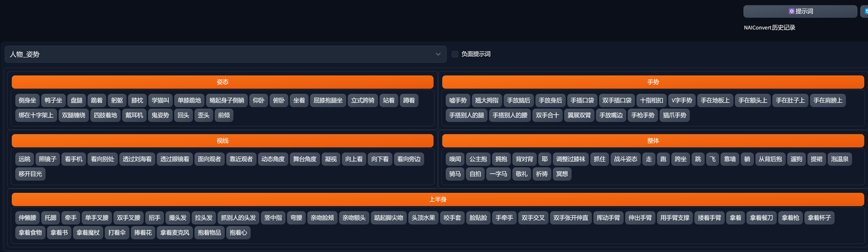This screenshot has width=868, height=252.
Task: Click the 打着伞 tag
Action: coord(117,233)
